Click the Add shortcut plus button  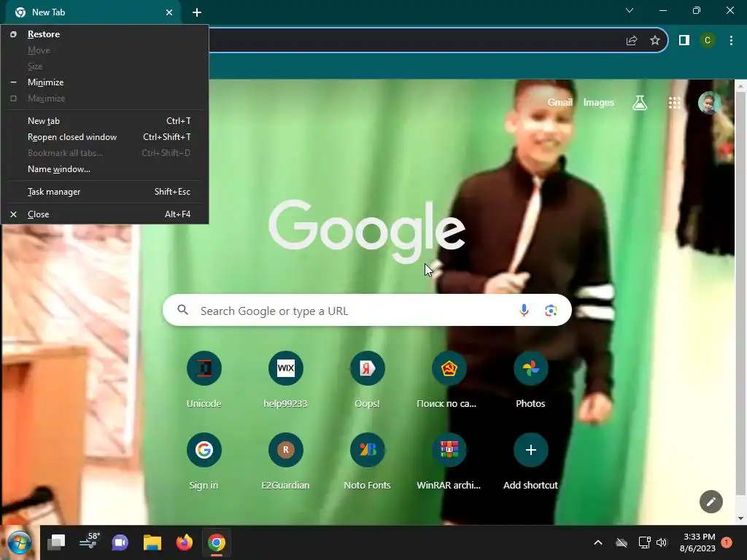tap(531, 450)
